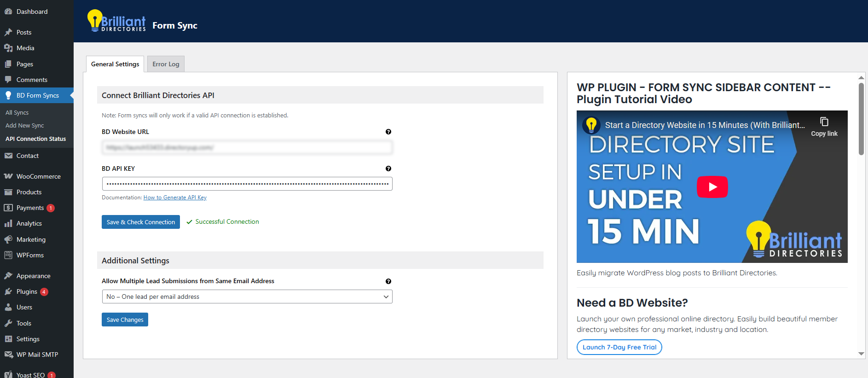This screenshot has width=868, height=378.
Task: Open All Syncs submenu item
Action: point(17,112)
